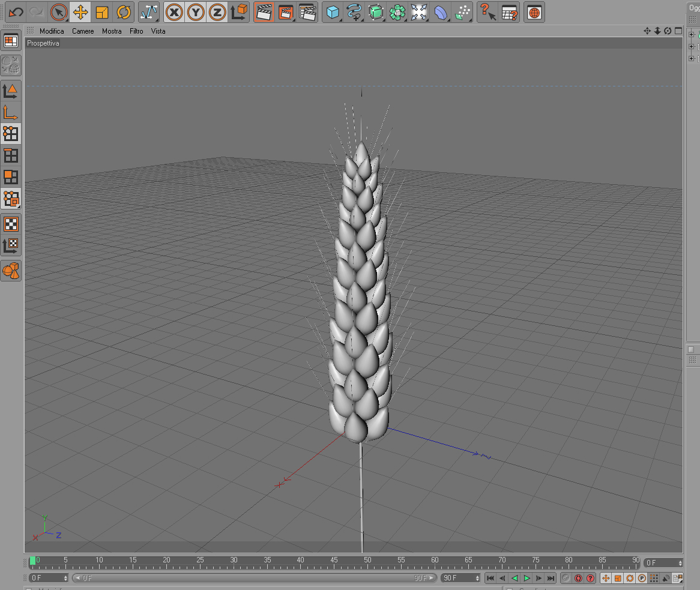Play the animation forwards

point(527,578)
